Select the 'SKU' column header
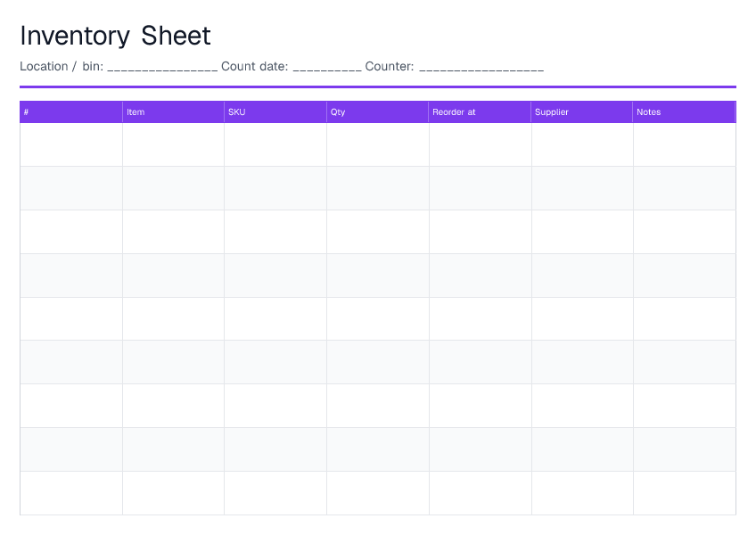 [x=275, y=112]
